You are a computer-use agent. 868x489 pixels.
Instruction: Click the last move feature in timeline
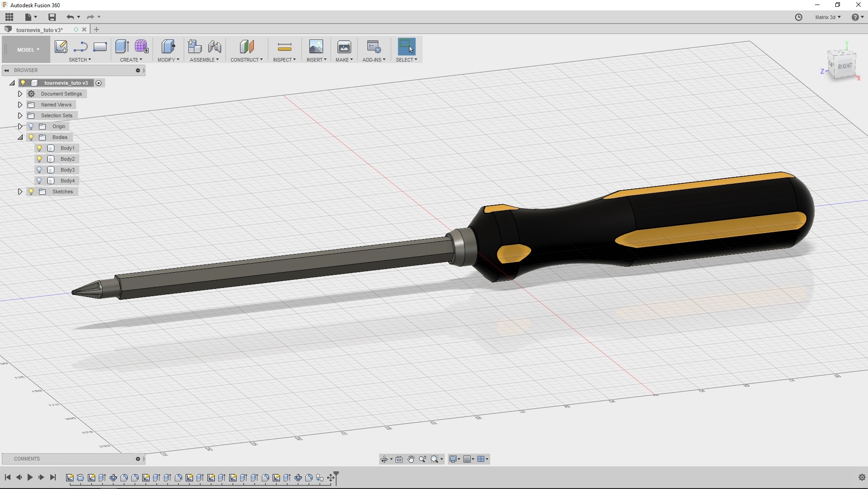331,478
